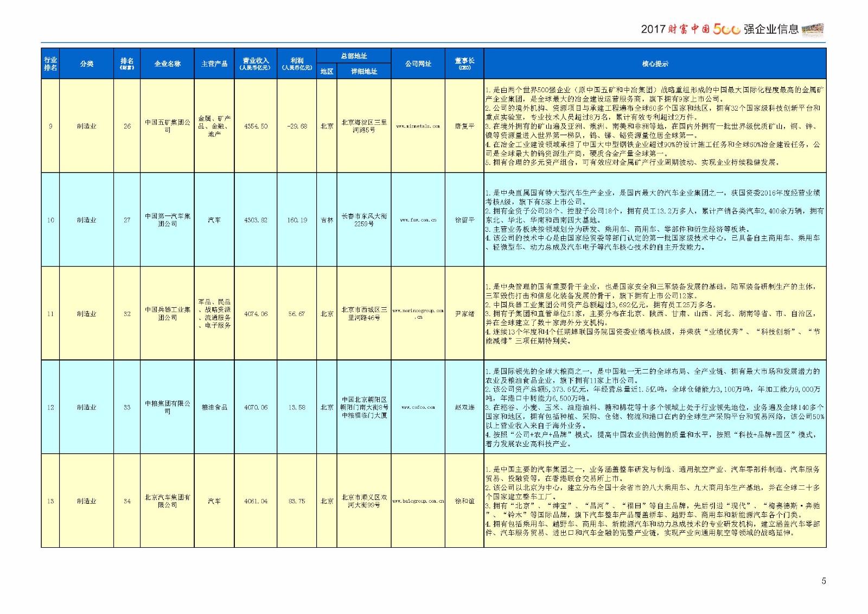Click industry rank cell 12
This screenshot has width=868, height=614.
pos(50,407)
